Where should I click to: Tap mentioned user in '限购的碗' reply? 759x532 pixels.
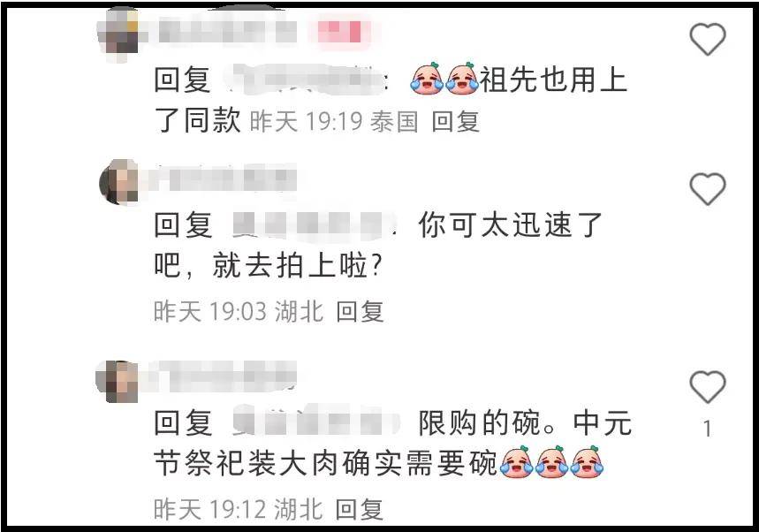(315, 422)
